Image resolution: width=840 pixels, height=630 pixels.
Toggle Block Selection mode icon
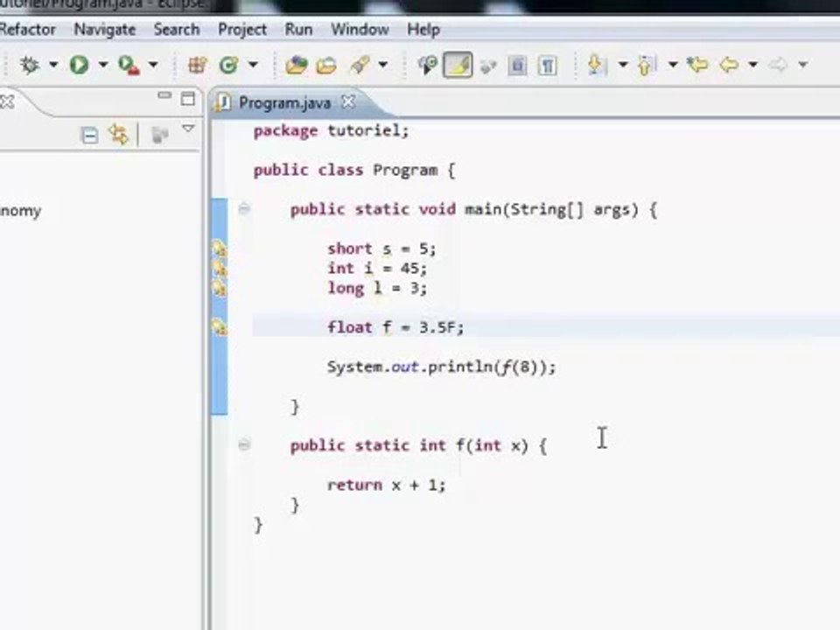pyautogui.click(x=517, y=66)
